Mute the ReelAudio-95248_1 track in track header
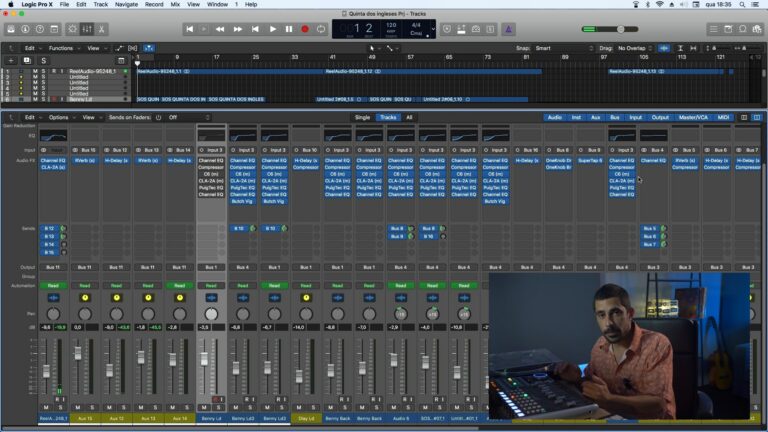 (x=35, y=72)
